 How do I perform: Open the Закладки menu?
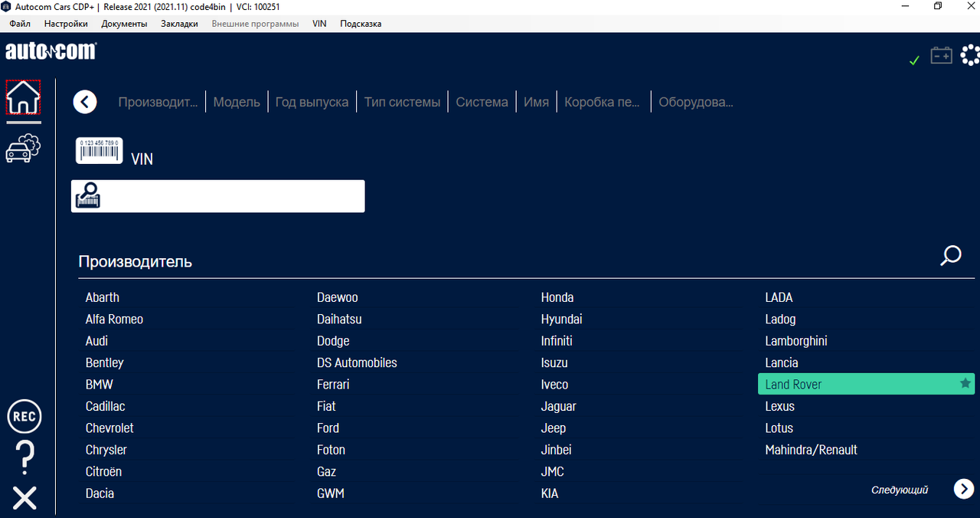click(179, 24)
